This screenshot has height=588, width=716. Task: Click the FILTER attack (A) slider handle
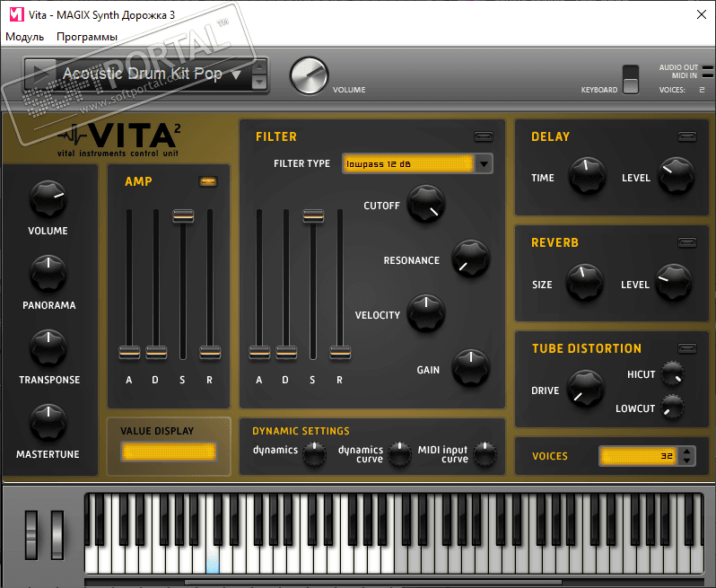point(259,352)
